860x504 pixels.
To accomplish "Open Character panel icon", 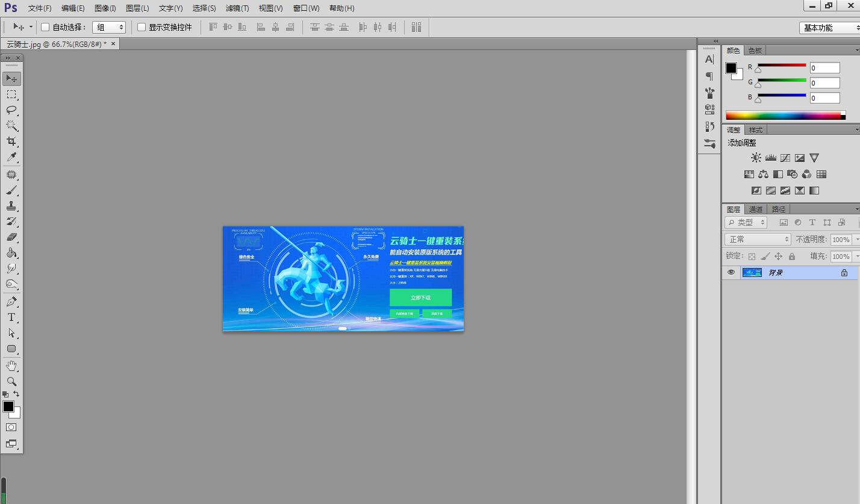I will coord(709,60).
